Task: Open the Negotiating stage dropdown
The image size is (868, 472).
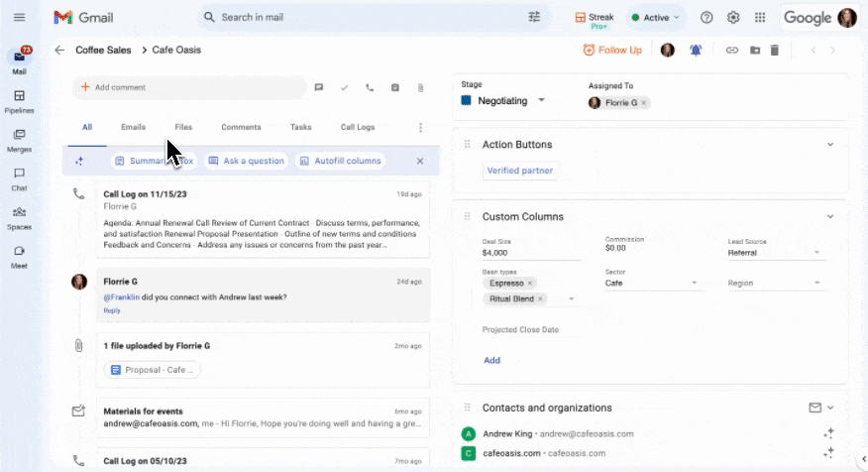Action: point(541,100)
